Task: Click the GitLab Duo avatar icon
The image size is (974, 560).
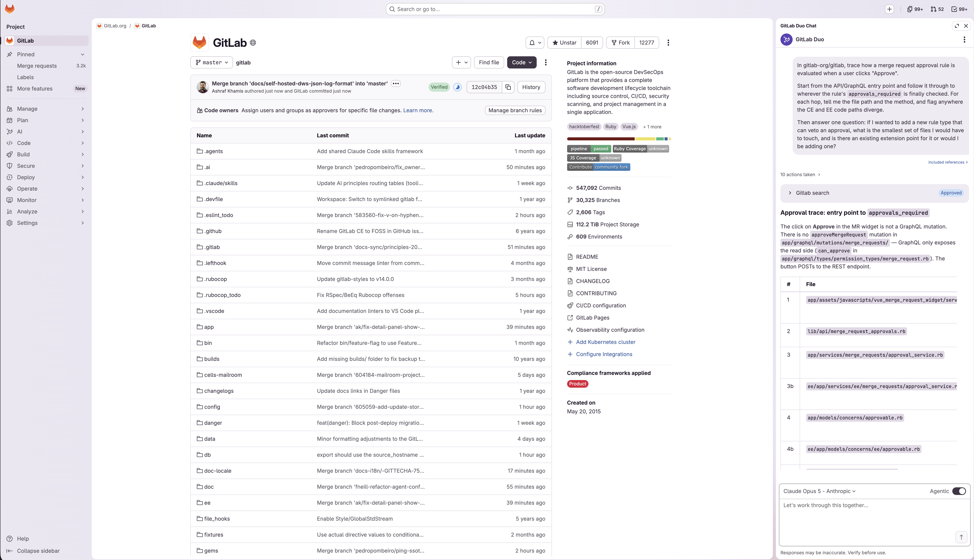Action: [786, 40]
